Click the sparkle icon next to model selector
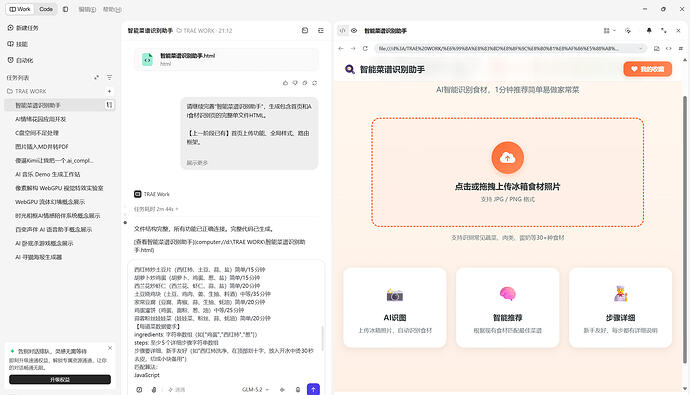 coord(282,390)
